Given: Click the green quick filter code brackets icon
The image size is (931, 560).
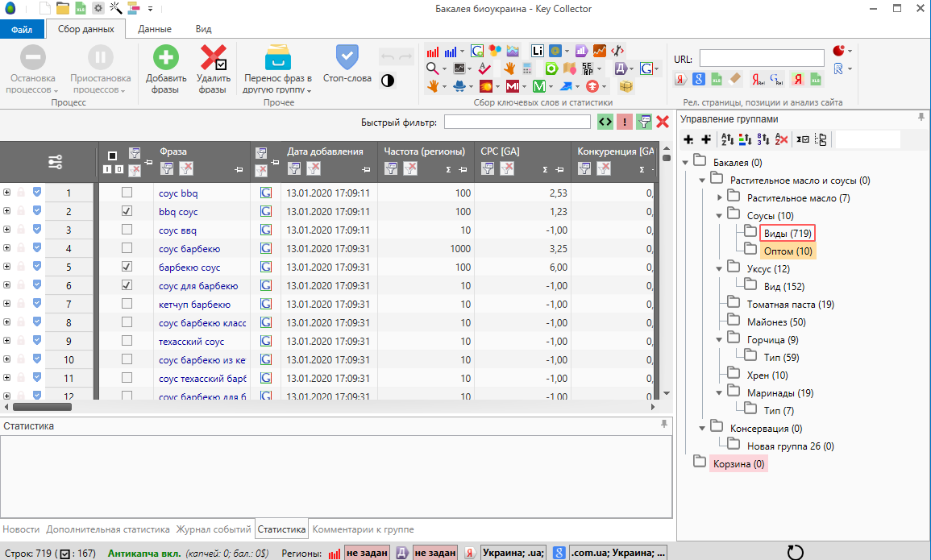Looking at the screenshot, I should (x=605, y=122).
